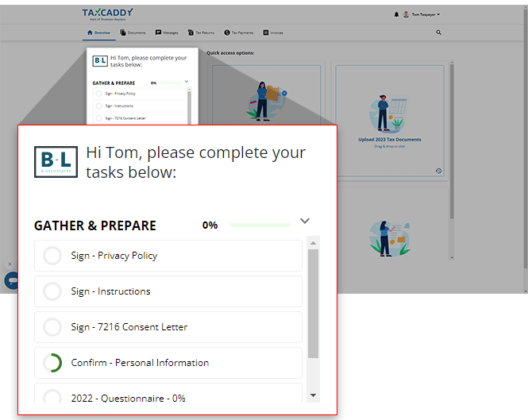Click the enlarged GATHER & PREPARE heading
The width and height of the screenshot is (528, 420).
(x=95, y=225)
